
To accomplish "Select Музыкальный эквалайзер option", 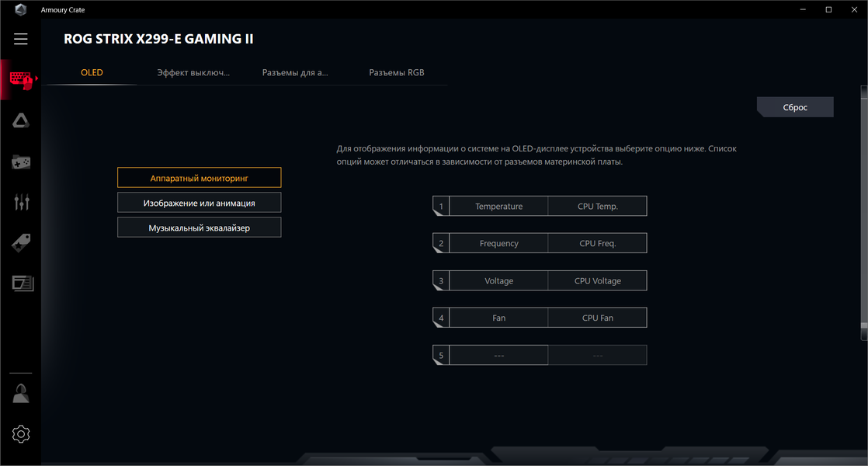I will tap(200, 228).
